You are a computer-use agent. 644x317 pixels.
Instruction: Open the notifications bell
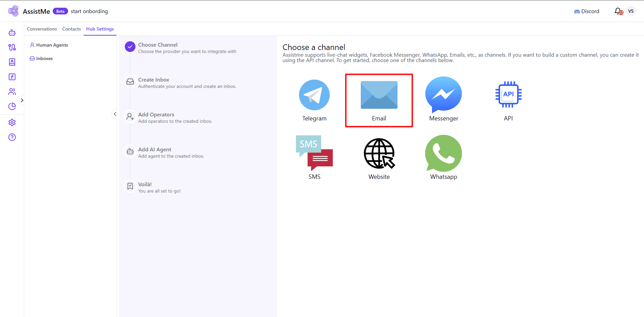[618, 11]
